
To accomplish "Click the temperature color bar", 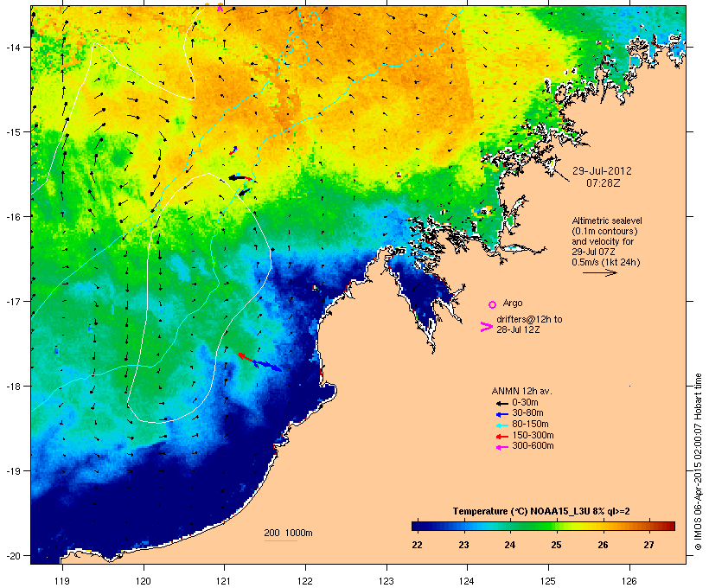I will point(543,526).
